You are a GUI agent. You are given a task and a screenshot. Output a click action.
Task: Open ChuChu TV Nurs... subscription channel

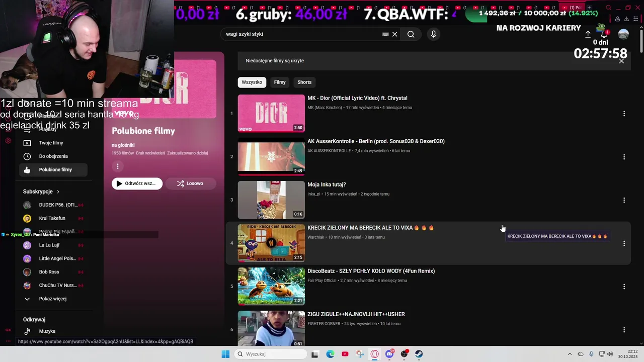click(53, 286)
